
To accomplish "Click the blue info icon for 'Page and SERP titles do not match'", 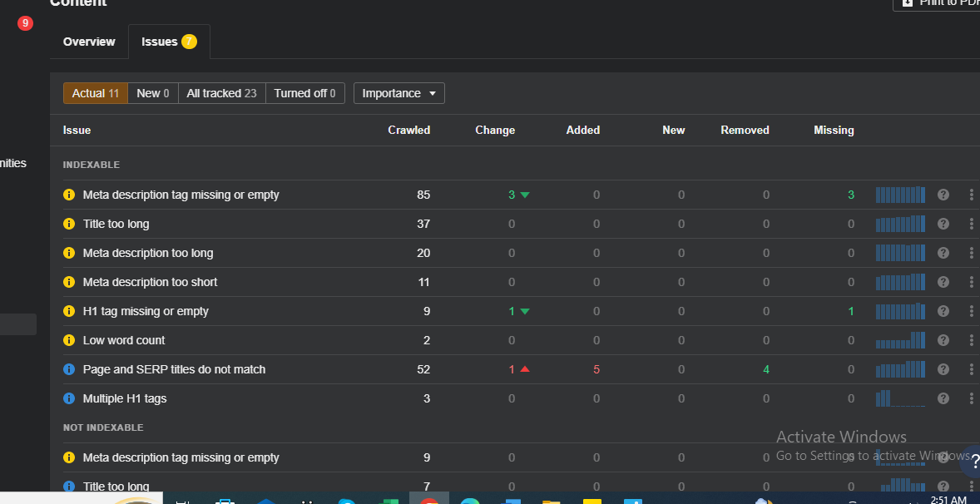I will pos(69,369).
